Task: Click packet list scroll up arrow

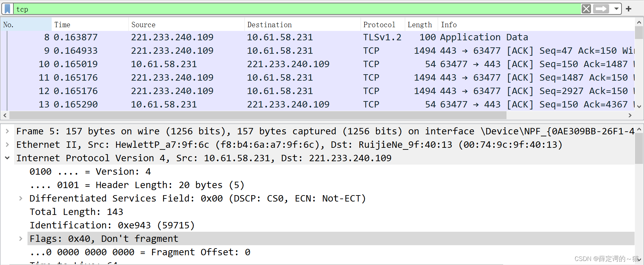Action: (x=639, y=23)
